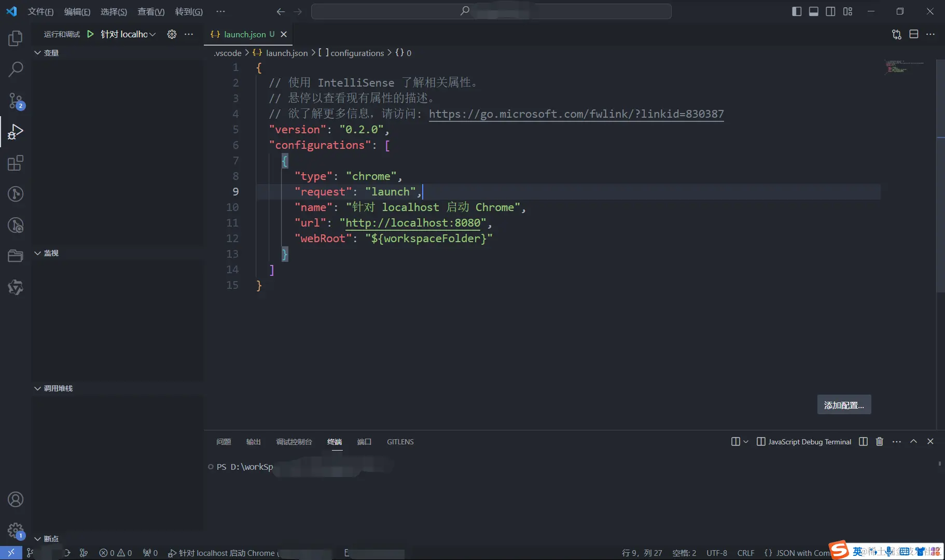This screenshot has width=945, height=560.
Task: Open the 查看(V) menu
Action: (x=151, y=11)
